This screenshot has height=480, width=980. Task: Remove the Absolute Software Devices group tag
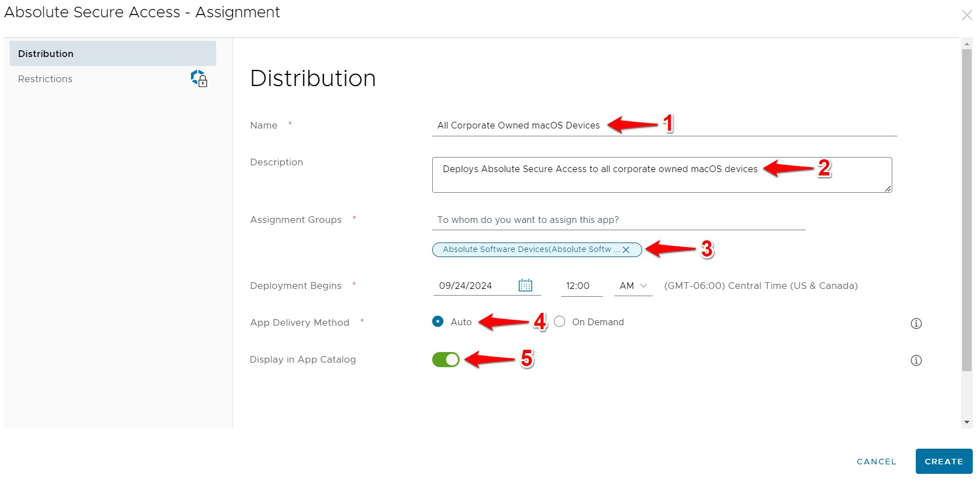626,250
